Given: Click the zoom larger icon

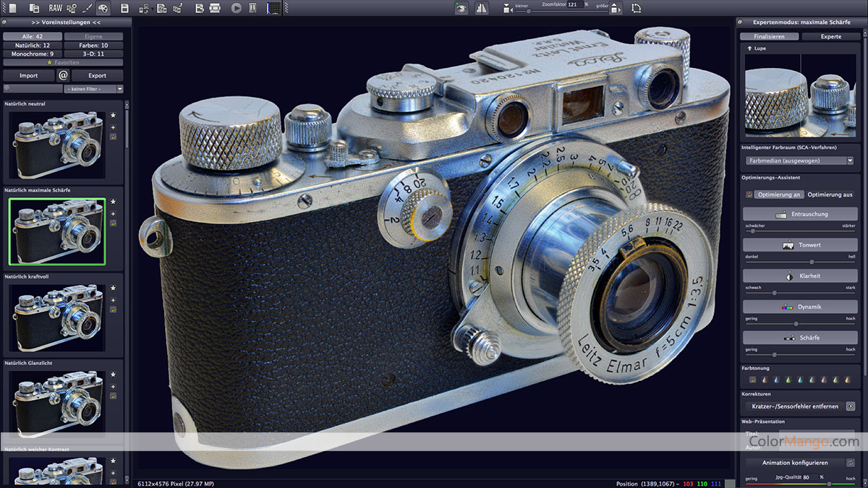Looking at the screenshot, I should (616, 8).
